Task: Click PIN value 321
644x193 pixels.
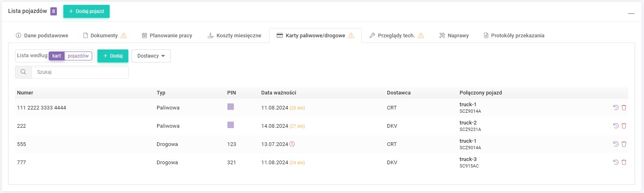Action: [232, 162]
